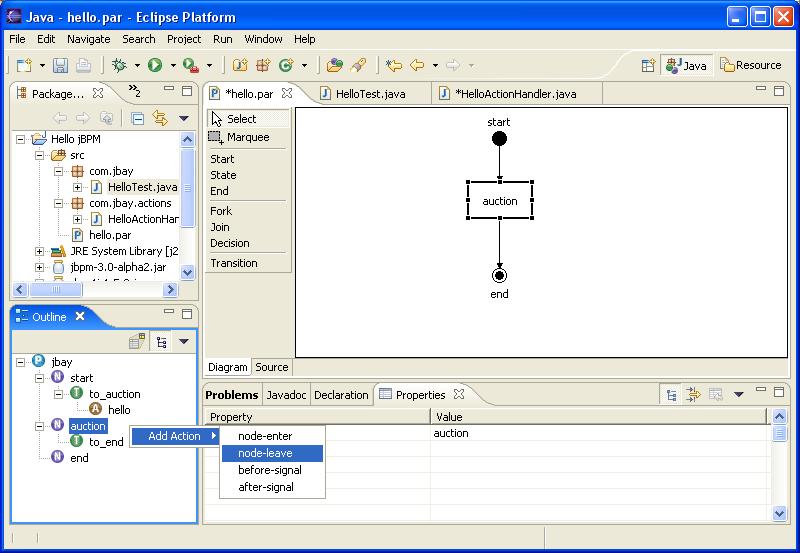Image resolution: width=800 pixels, height=553 pixels.
Task: Select the Transition tool in the palette
Action: click(234, 263)
